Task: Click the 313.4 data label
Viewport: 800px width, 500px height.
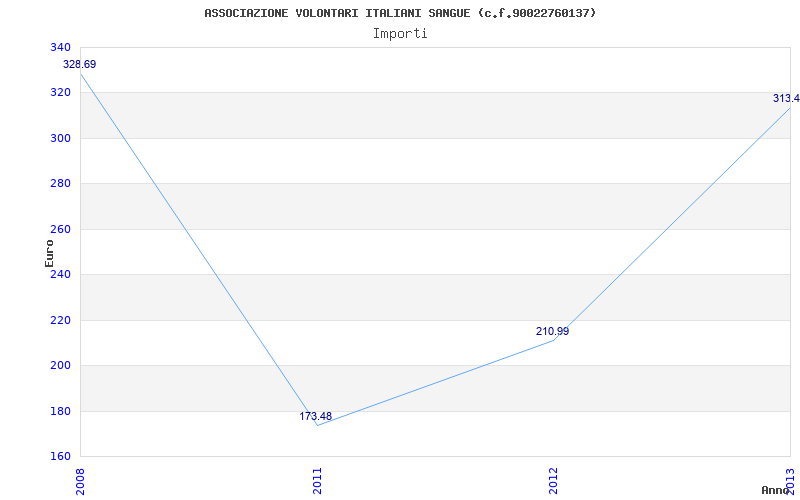Action: [786, 98]
